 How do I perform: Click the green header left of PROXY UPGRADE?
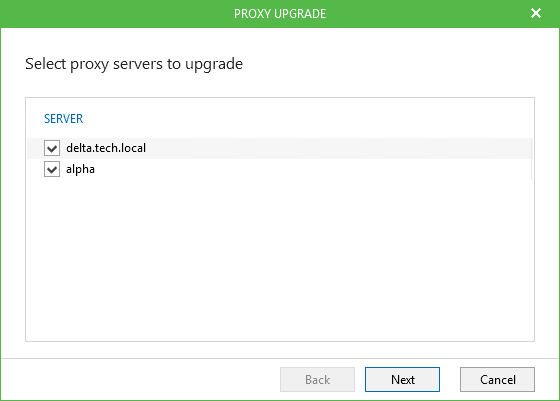click(116, 14)
